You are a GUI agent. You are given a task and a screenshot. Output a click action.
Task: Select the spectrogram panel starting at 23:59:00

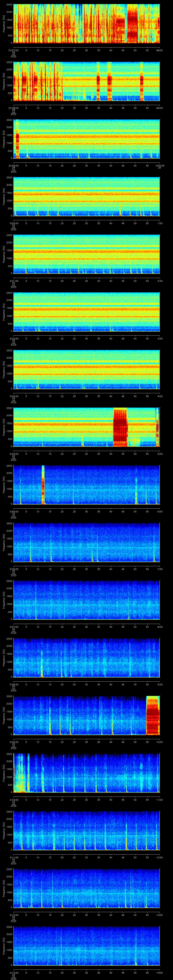[x=86, y=139]
